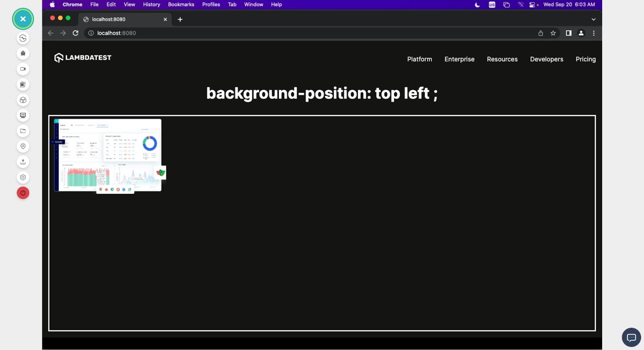Open the settings gear in sidebar

click(23, 177)
